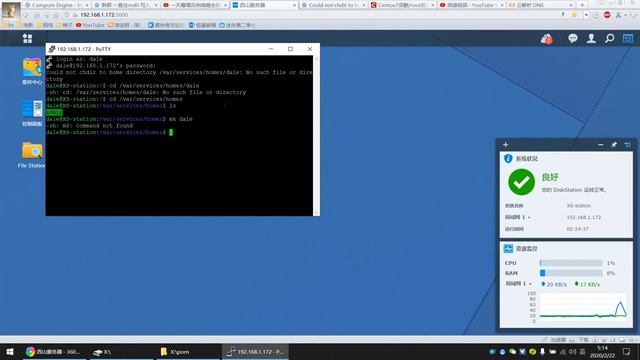
Task: Click inside the PuTTY terminal area
Action: tap(179, 136)
